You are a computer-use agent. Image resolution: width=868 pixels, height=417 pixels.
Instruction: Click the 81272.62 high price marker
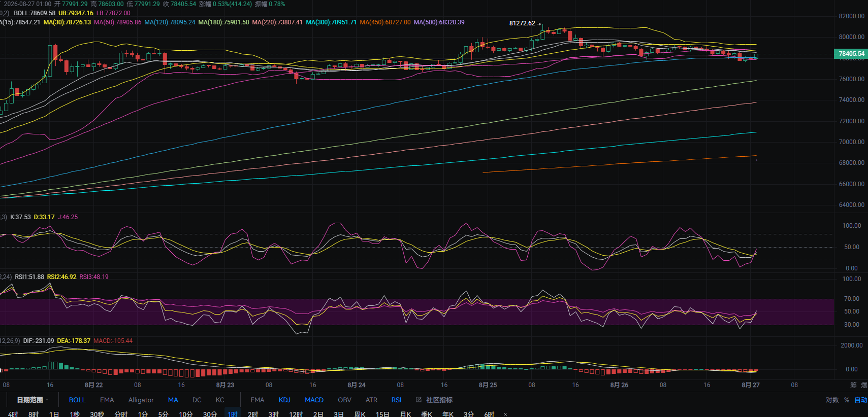[x=522, y=23]
